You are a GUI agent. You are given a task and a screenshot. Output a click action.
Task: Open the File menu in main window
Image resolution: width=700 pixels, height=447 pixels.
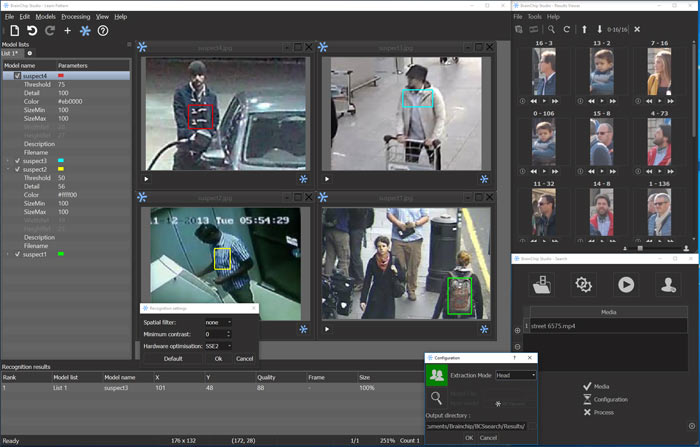(9, 17)
